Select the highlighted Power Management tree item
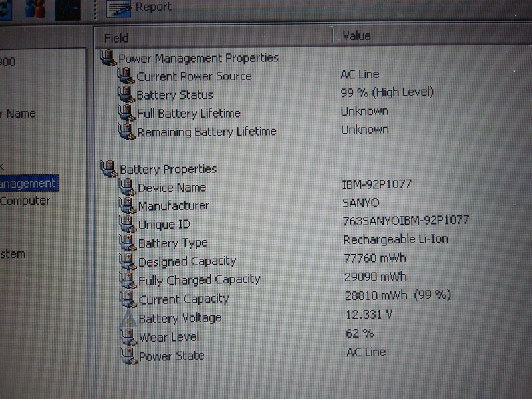 (x=28, y=183)
